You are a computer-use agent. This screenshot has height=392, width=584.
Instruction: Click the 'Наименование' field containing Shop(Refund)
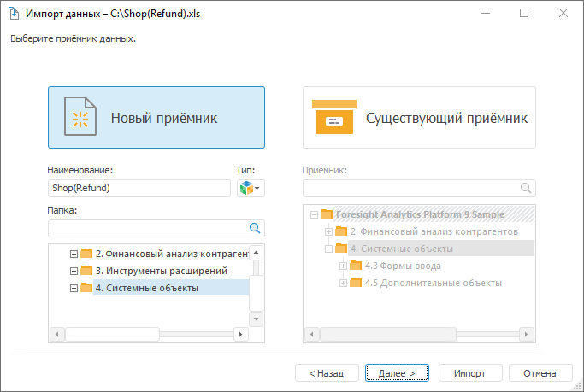139,188
